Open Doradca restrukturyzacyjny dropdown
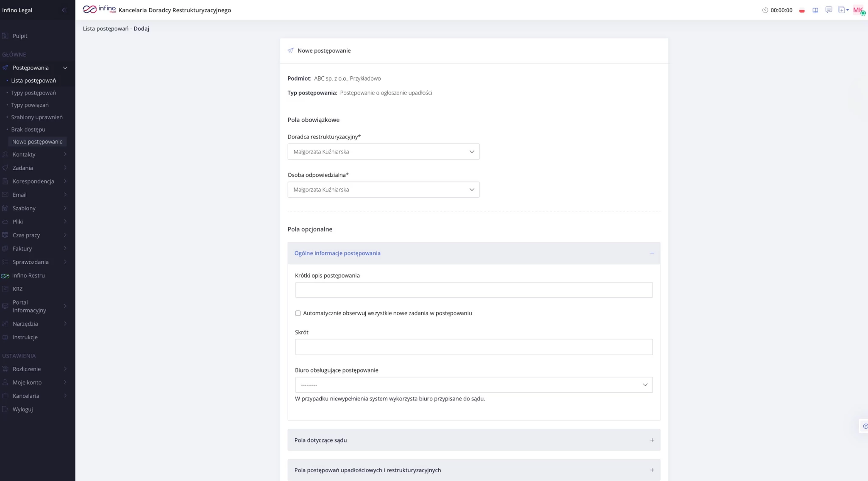This screenshot has width=868, height=481. point(383,152)
